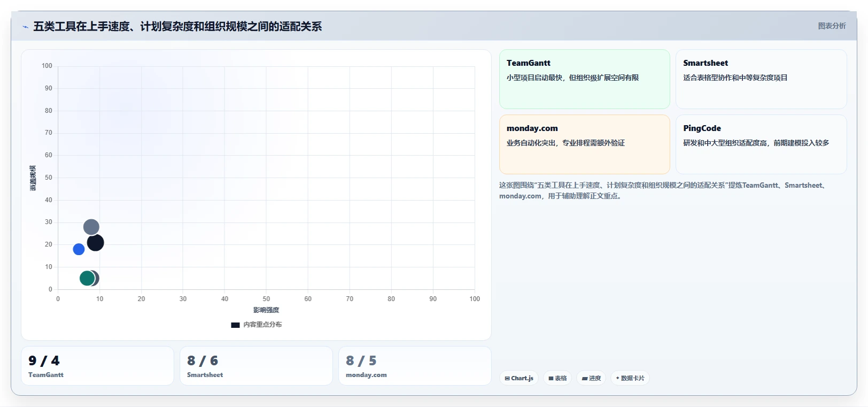The image size is (868, 407).
Task: Click the 影响强度 x-axis title
Action: (266, 310)
